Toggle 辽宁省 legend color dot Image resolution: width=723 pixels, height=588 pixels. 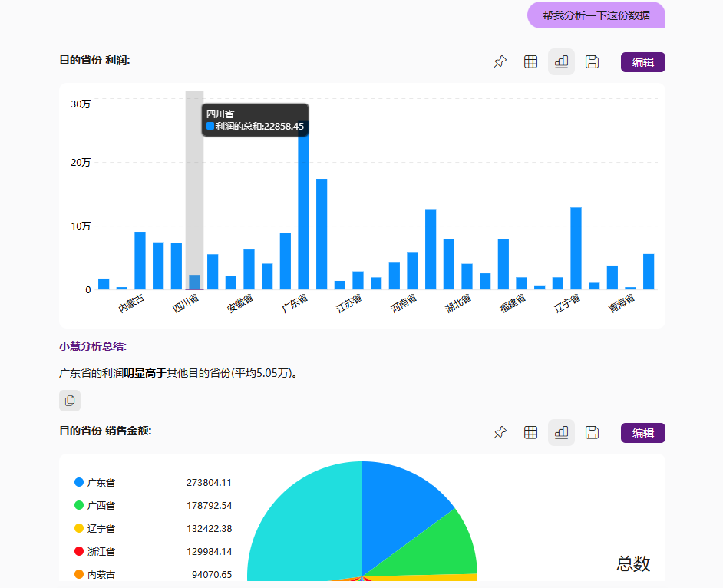coord(79,528)
